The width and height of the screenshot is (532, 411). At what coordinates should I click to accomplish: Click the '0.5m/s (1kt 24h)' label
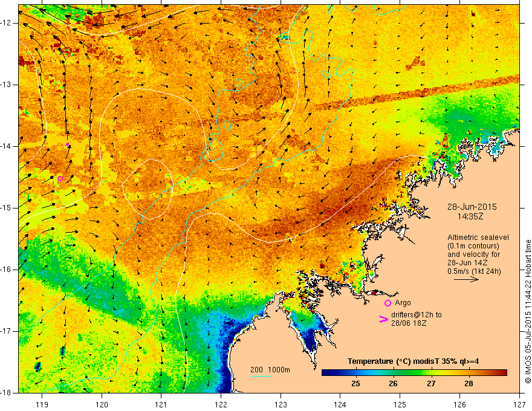click(474, 271)
